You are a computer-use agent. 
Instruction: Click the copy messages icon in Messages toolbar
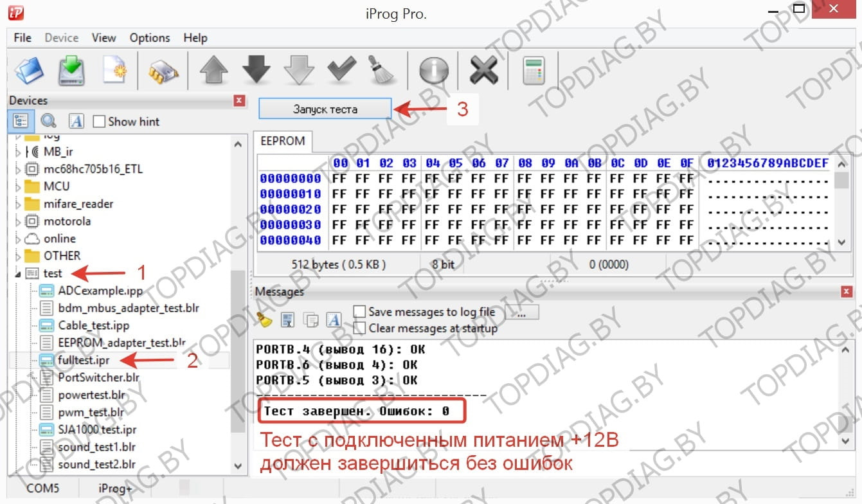(x=311, y=319)
